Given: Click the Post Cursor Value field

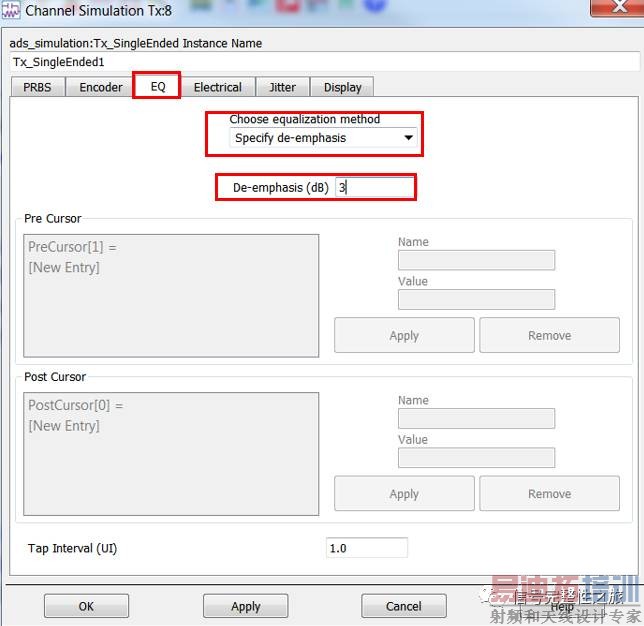Looking at the screenshot, I should pos(476,458).
